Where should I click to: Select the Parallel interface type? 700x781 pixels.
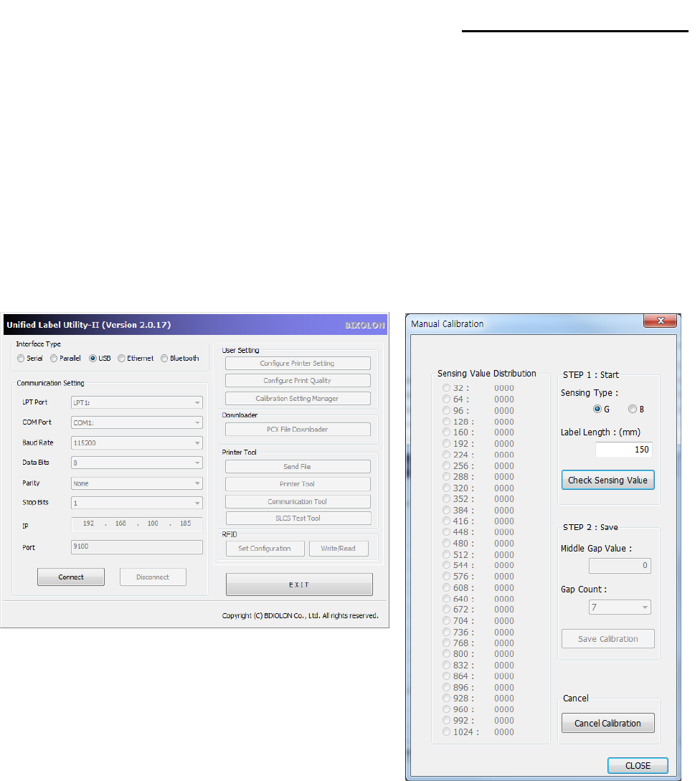click(54, 358)
